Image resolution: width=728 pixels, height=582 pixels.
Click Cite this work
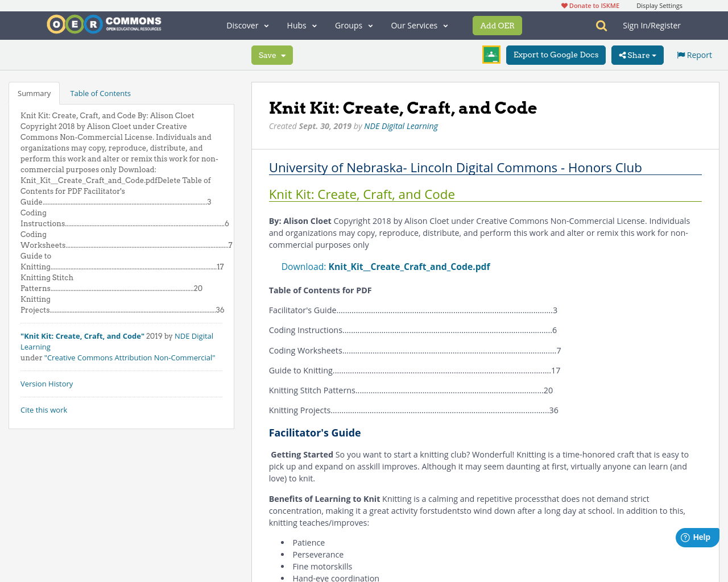coord(44,409)
